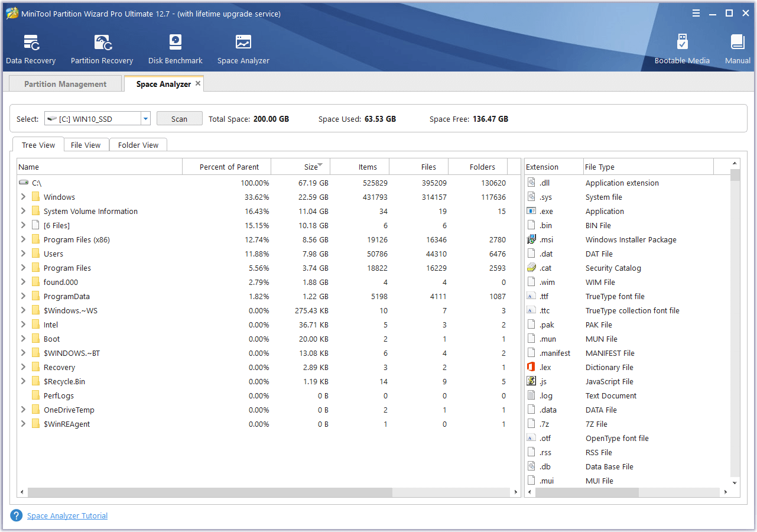Select the Program Files row
Viewport: 757px width, 532px height.
coord(269,268)
